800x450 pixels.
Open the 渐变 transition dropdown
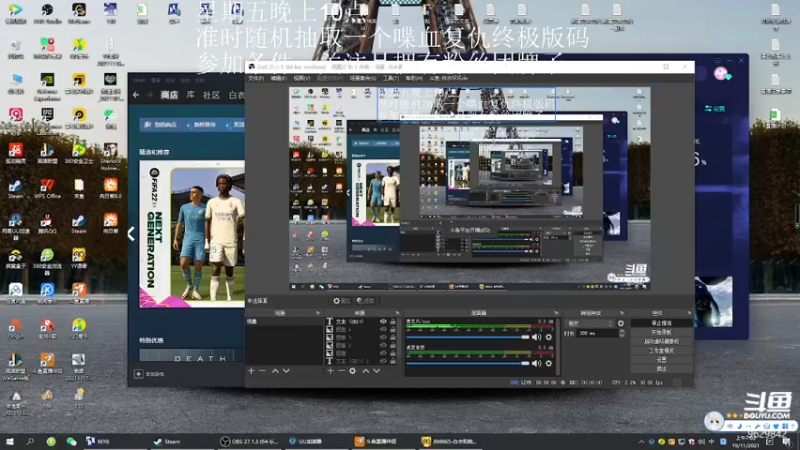[590, 323]
